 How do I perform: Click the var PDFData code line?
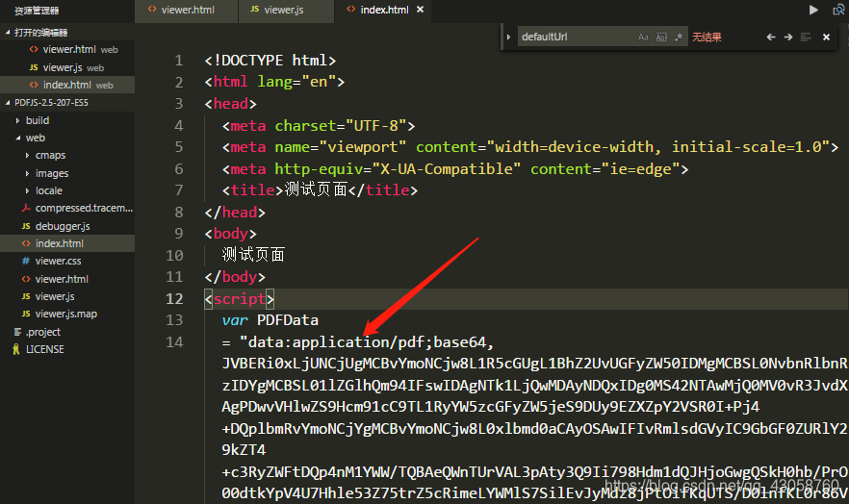point(270,320)
